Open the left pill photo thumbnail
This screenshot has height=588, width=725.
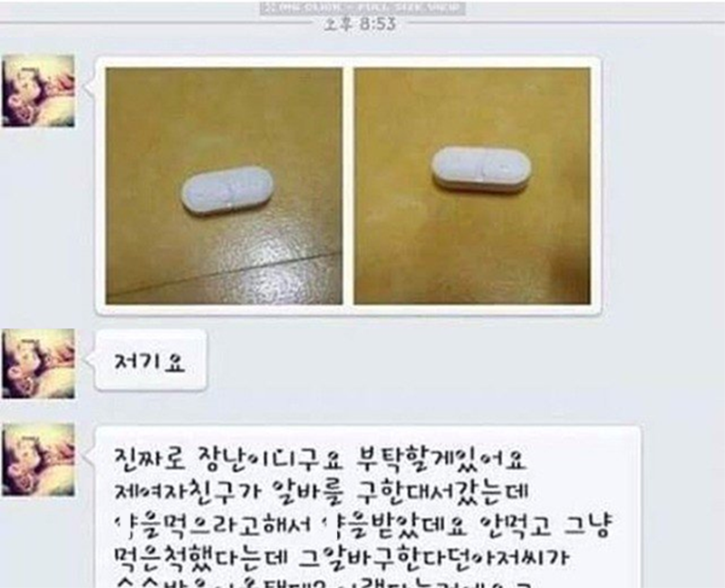[224, 186]
